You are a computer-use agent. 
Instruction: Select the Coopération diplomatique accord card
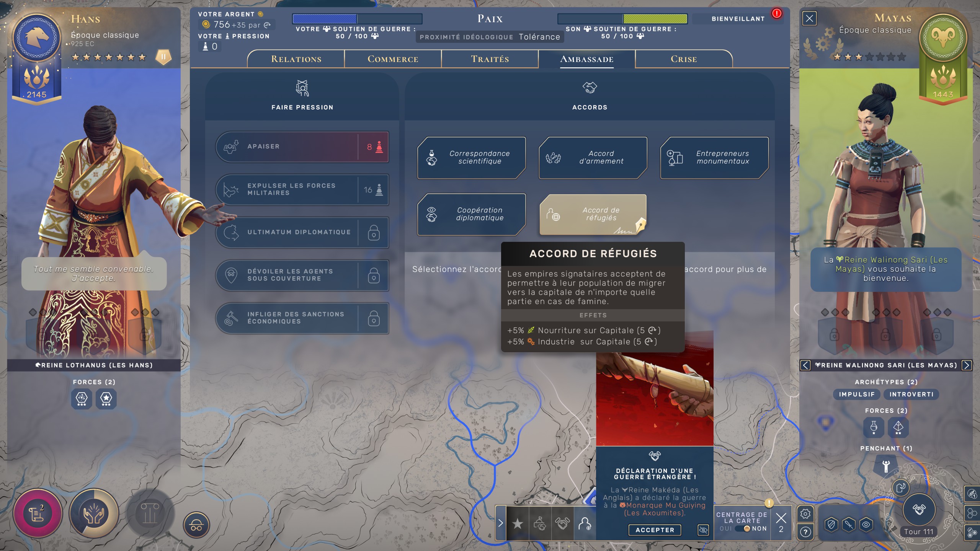(471, 214)
